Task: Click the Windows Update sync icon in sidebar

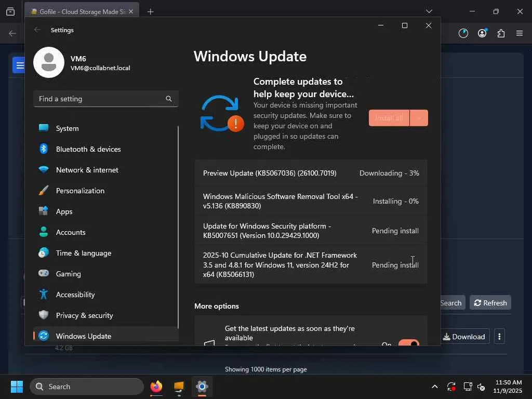Action: [44, 336]
